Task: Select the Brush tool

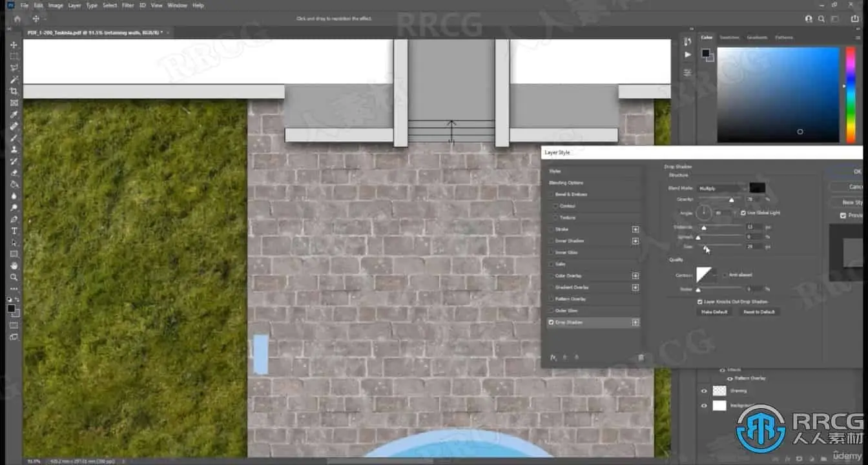Action: coord(14,138)
